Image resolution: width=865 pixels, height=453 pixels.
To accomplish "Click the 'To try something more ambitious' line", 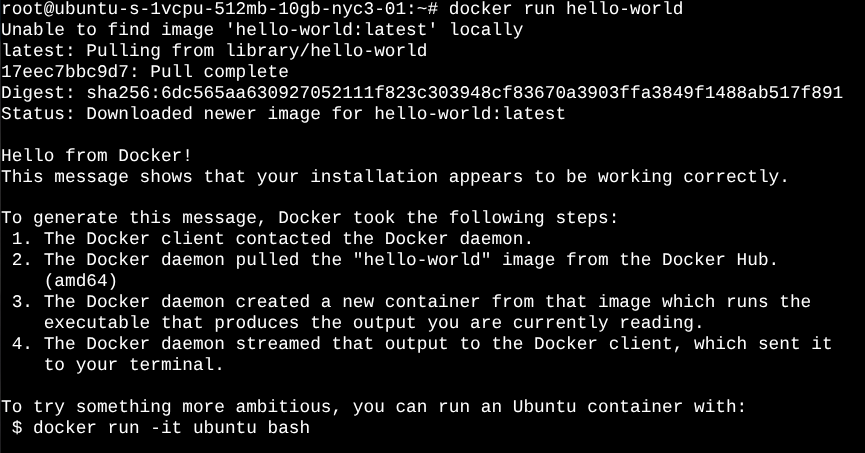I will point(373,407).
